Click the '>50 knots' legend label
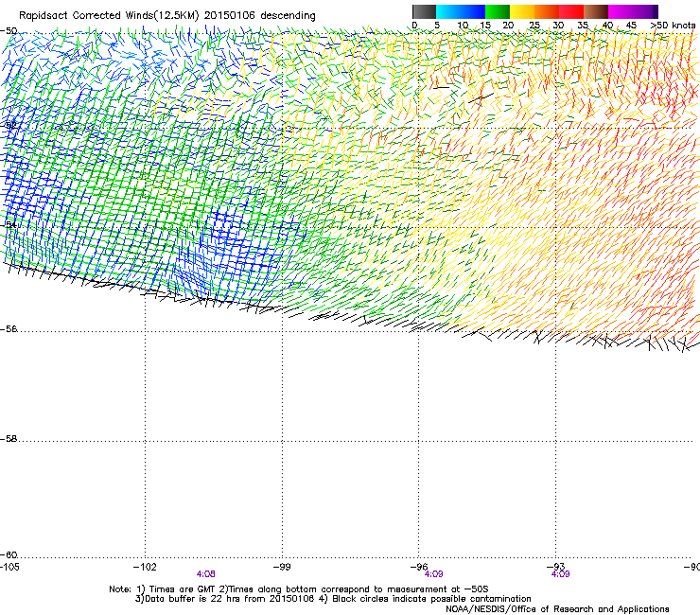Screen dimensions: 700x615 [x=673, y=26]
